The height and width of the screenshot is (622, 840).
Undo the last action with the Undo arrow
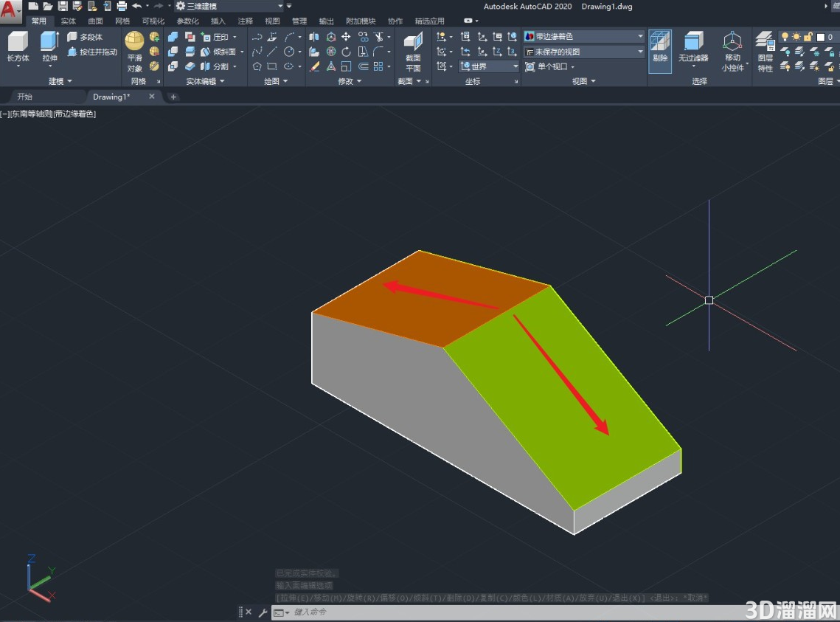tap(137, 6)
